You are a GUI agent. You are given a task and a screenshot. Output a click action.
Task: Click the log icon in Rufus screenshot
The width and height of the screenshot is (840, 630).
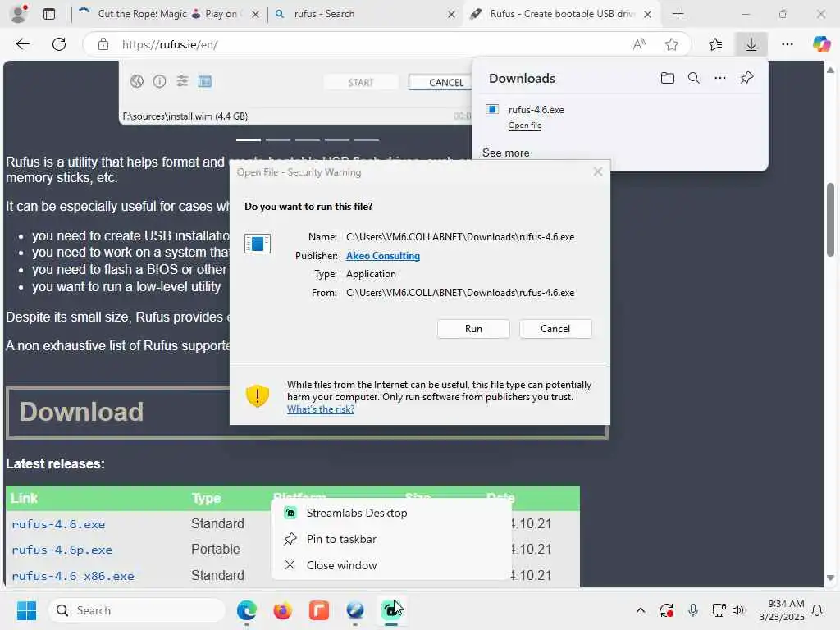[204, 81]
